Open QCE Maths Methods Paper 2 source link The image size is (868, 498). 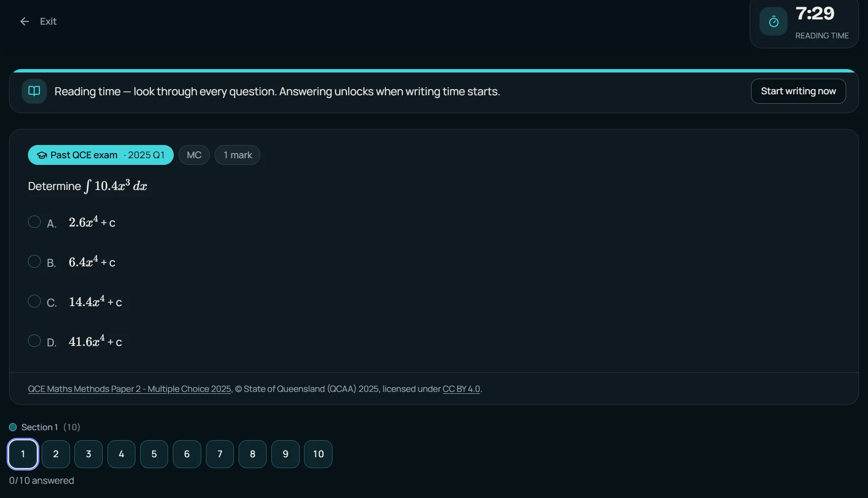tap(129, 389)
